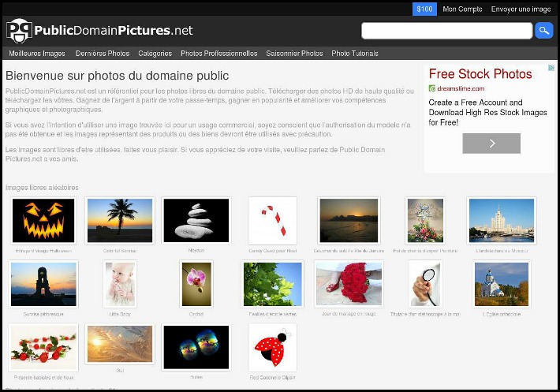The image size is (560, 392).
Task: Open the Envoyer une image link
Action: point(521,9)
